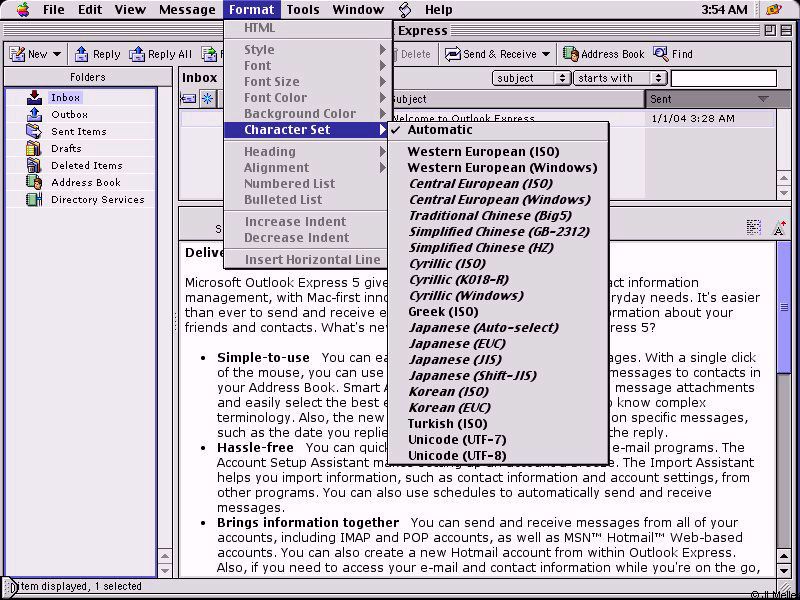Viewport: 800px width, 600px height.
Task: Choose Turkish (ISO) encoding
Action: click(x=498, y=423)
